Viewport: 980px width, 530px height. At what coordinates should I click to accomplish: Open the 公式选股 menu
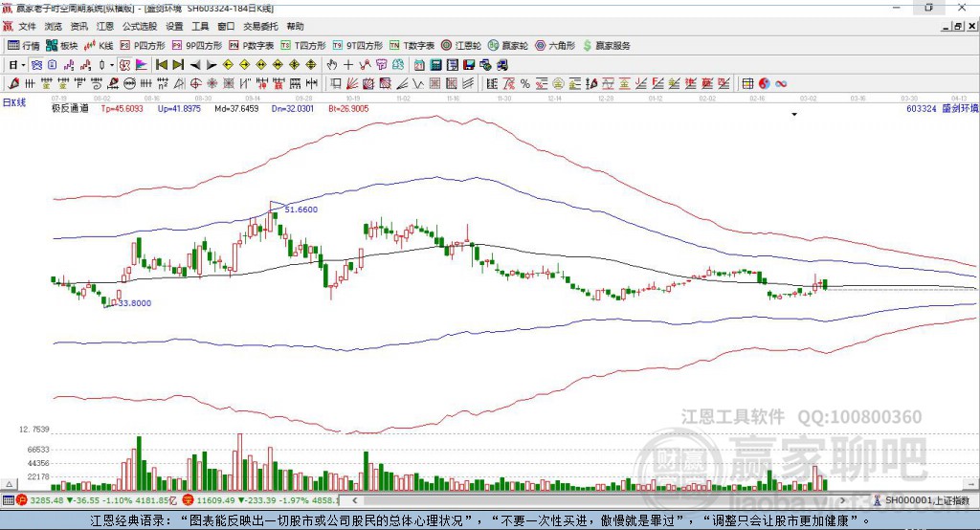click(x=140, y=26)
